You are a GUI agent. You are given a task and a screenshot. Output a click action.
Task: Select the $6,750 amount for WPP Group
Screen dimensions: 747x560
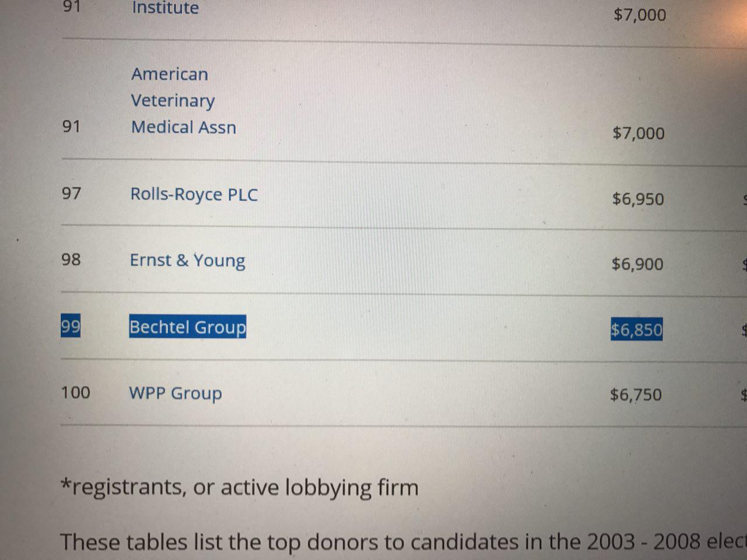(x=636, y=395)
